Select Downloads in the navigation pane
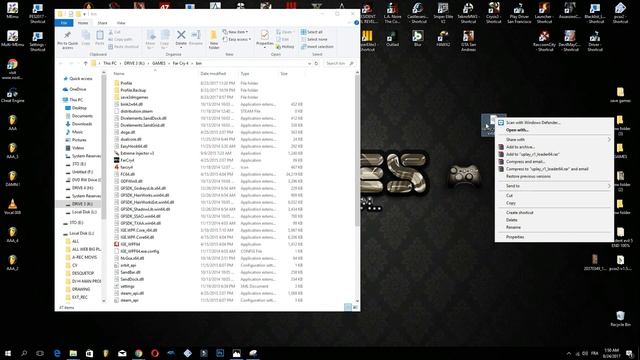 point(82,124)
